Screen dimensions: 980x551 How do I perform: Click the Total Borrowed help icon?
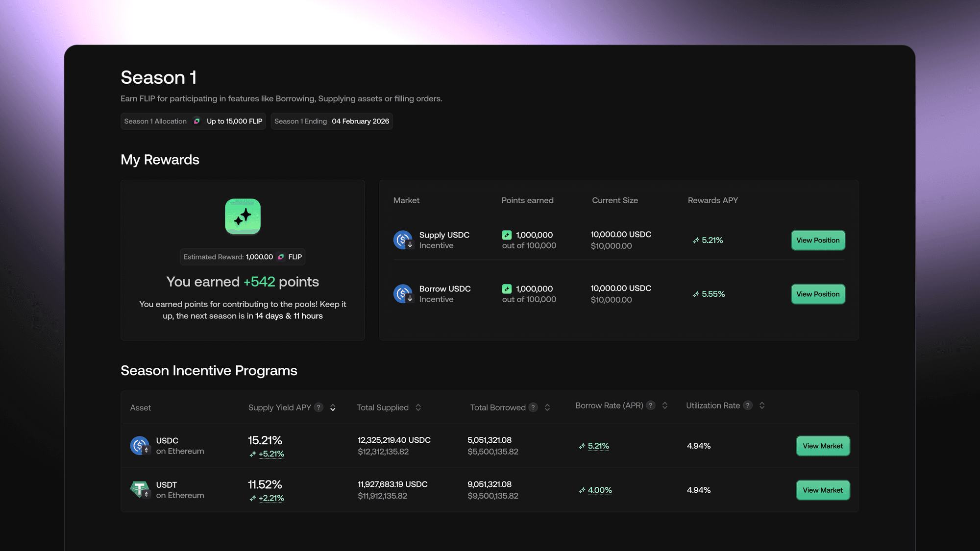pos(533,407)
